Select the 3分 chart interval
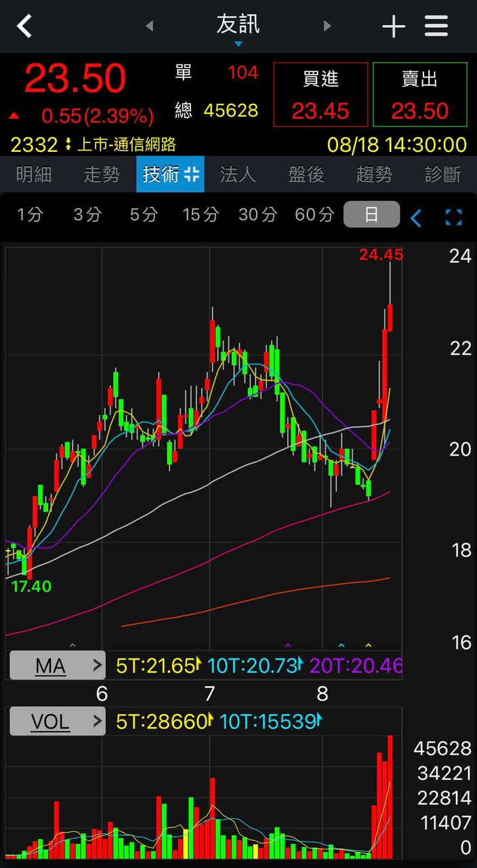The height and width of the screenshot is (868, 477). [87, 215]
